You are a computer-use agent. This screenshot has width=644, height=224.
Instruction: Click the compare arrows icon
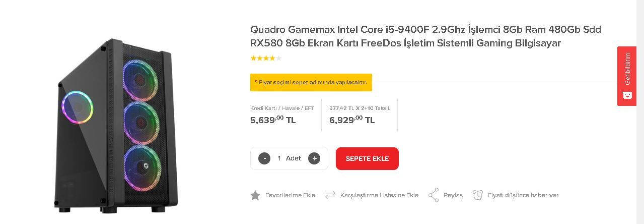(330, 195)
